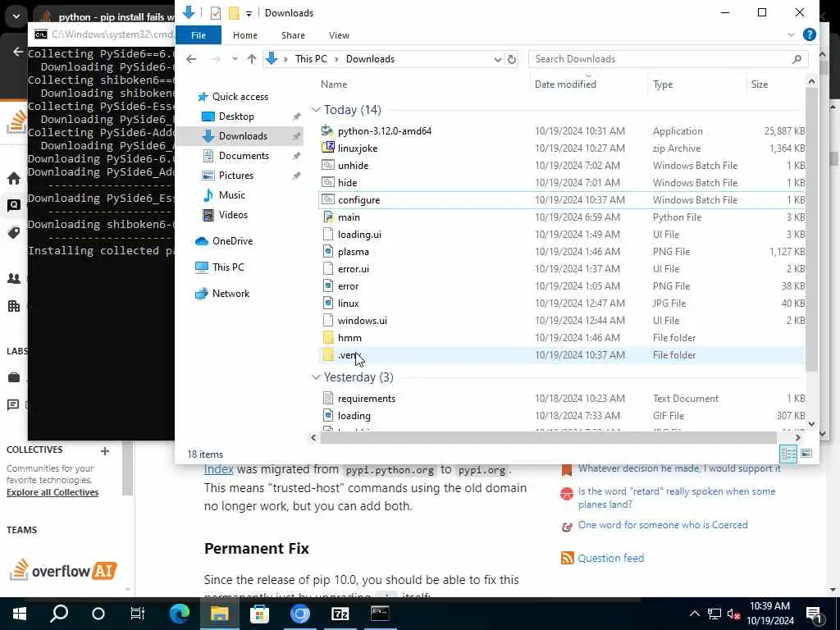This screenshot has height=630, width=840.
Task: Switch to details view button
Action: (x=788, y=454)
